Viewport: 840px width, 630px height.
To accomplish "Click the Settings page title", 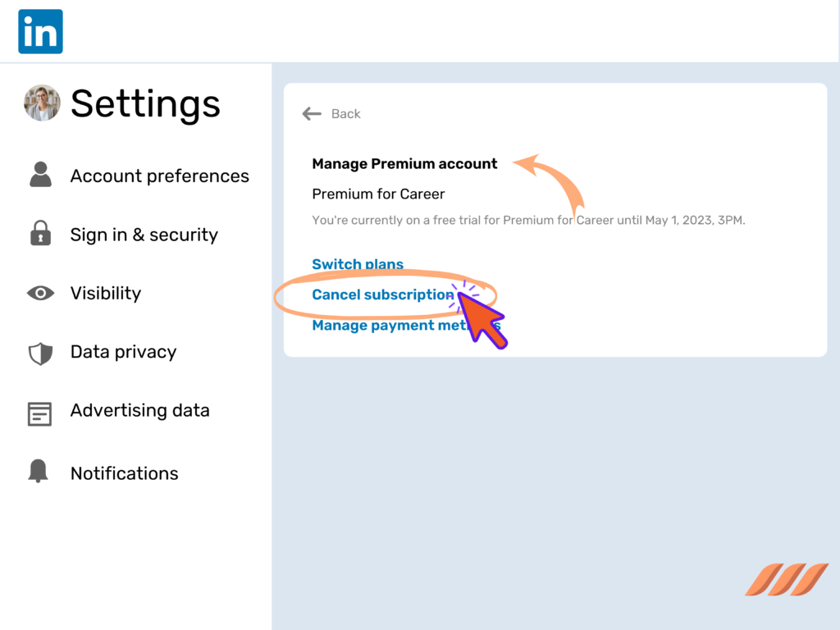I will point(145,103).
